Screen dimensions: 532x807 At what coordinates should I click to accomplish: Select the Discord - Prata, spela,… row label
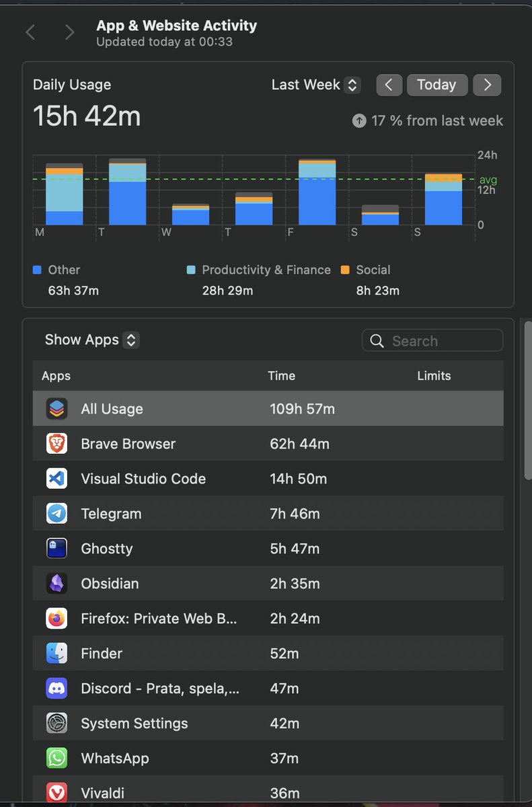(160, 689)
